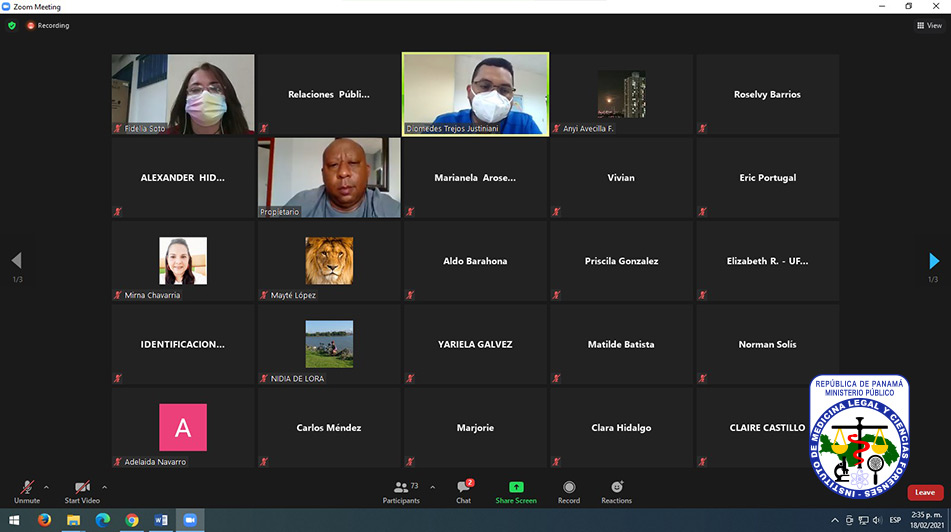This screenshot has height=532, width=951.
Task: Select the Vivian participant tile
Action: pos(622,178)
